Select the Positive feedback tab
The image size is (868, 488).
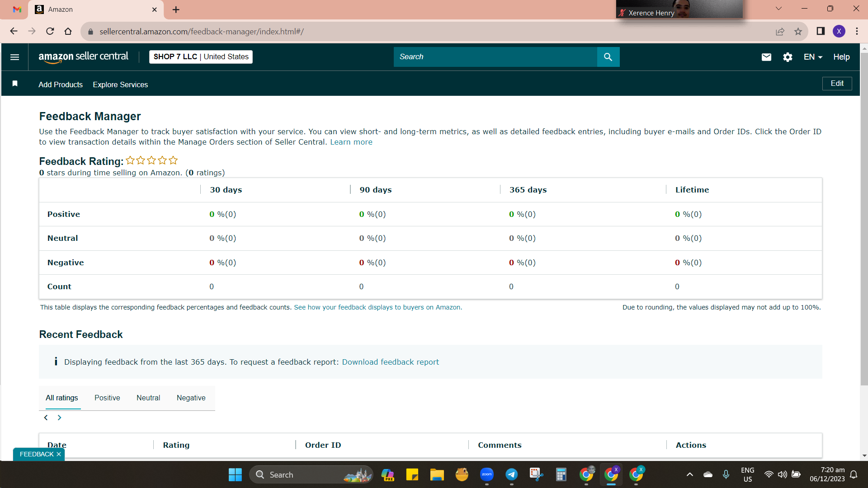(107, 398)
